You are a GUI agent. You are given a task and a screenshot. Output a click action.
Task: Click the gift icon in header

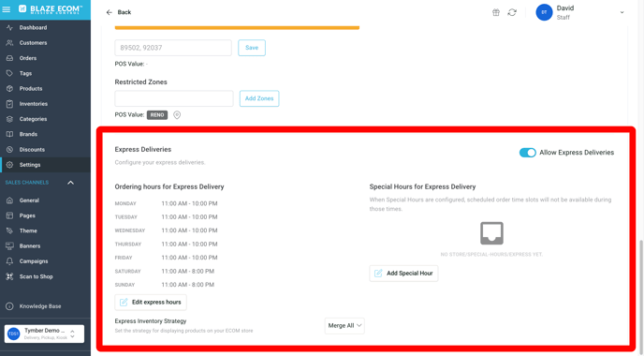496,12
